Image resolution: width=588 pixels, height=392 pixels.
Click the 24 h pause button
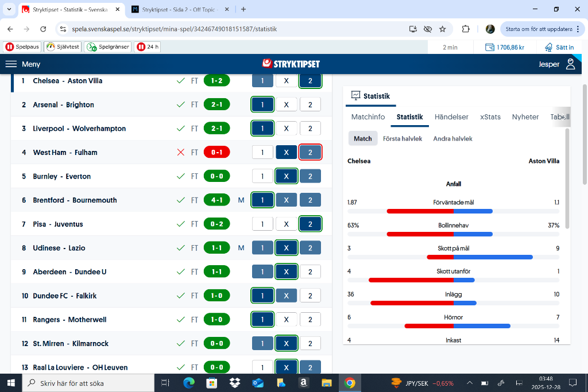pyautogui.click(x=148, y=47)
